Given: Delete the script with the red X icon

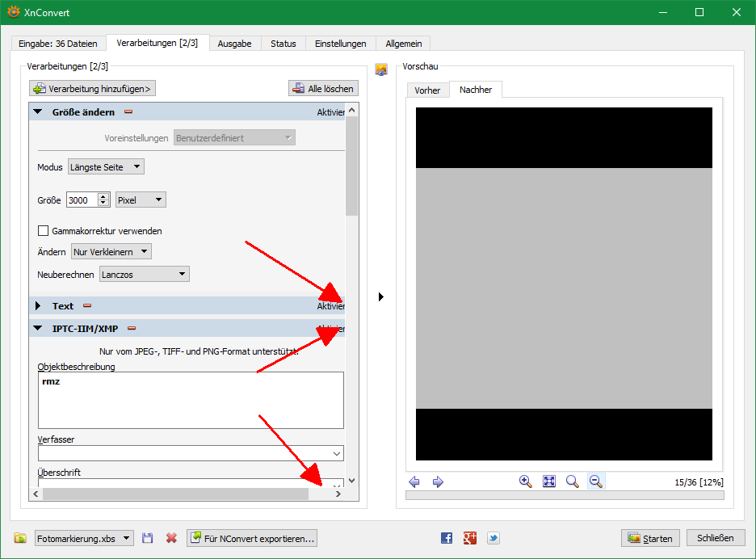Looking at the screenshot, I should pyautogui.click(x=171, y=538).
